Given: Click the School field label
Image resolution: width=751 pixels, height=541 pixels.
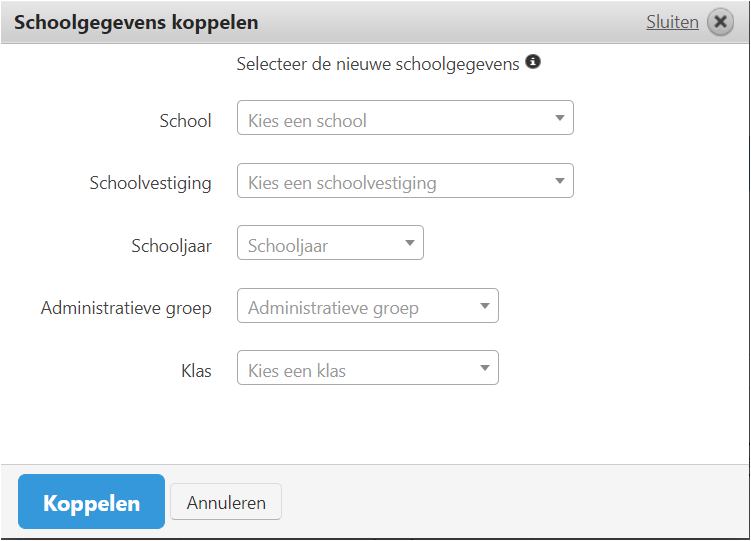Looking at the screenshot, I should 185,121.
